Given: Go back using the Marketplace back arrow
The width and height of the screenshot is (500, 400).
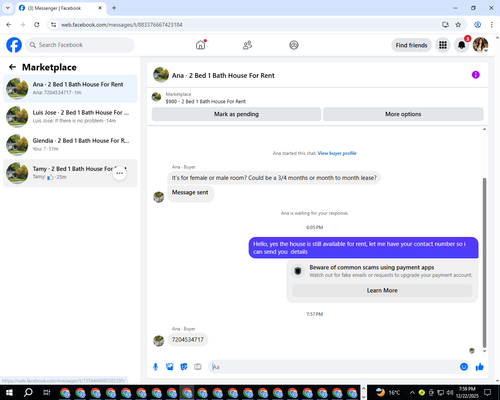Looking at the screenshot, I should click(x=12, y=67).
